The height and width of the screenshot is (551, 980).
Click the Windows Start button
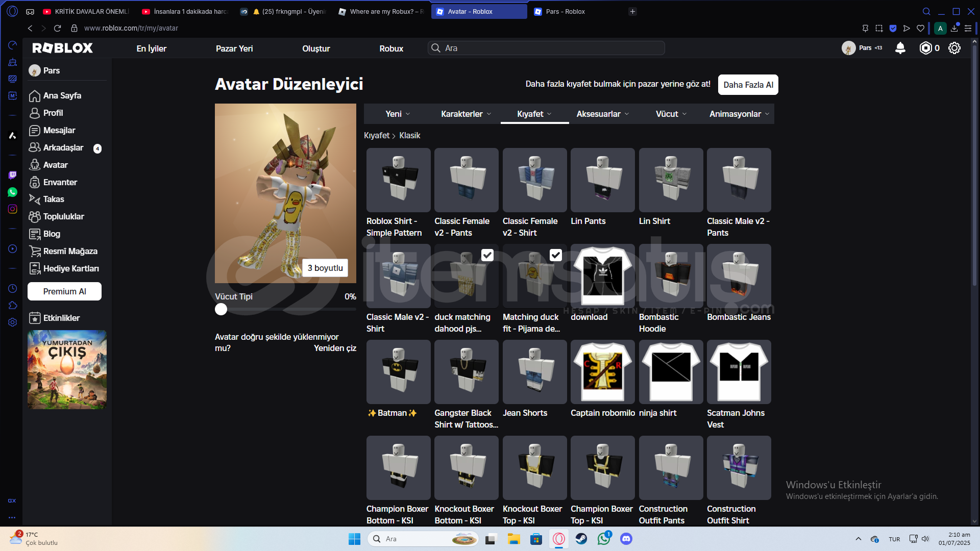coord(354,539)
